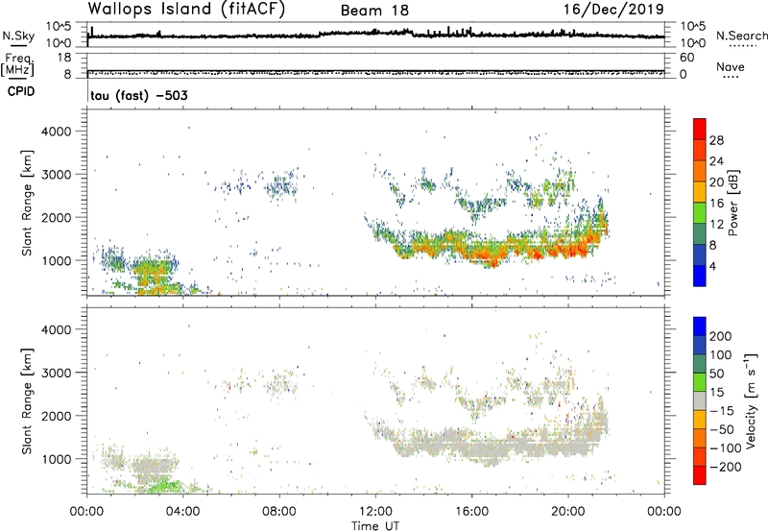Click the 'N.Search' legend label

(742, 36)
